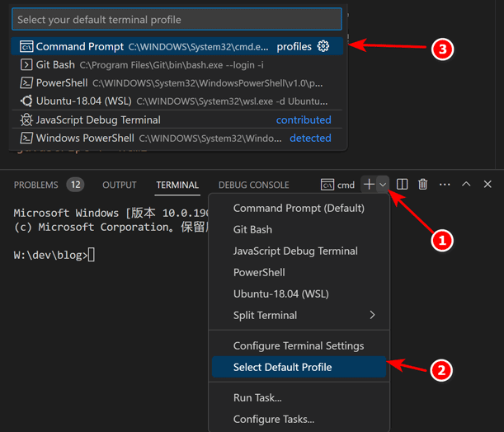Select Windows PowerShell detected profile
The height and width of the screenshot is (432, 504).
coord(177,139)
